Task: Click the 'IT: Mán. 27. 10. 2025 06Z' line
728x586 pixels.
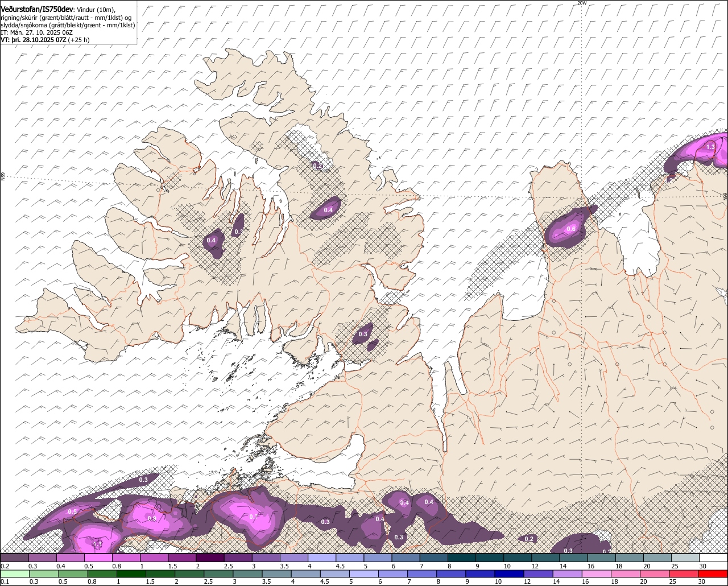Action: [x=36, y=32]
